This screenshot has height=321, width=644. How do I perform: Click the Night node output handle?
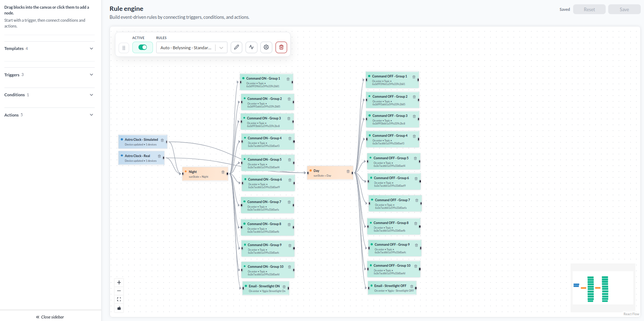pos(228,174)
